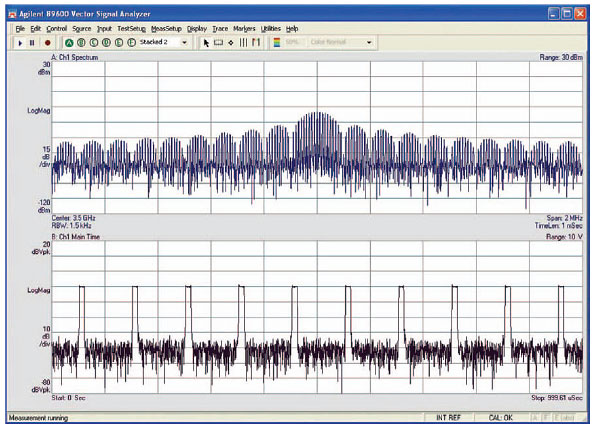Image resolution: width=596 pixels, height=430 pixels.
Task: Click the red record button
Action: click(x=48, y=43)
